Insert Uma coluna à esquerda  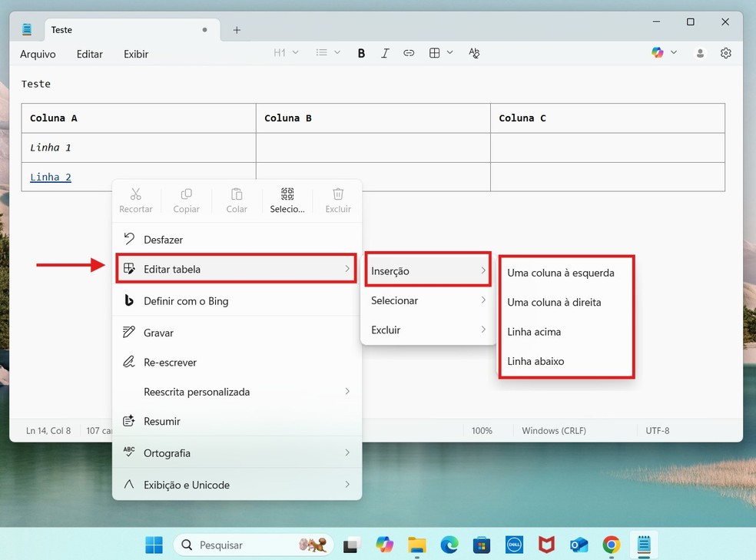tap(566, 273)
